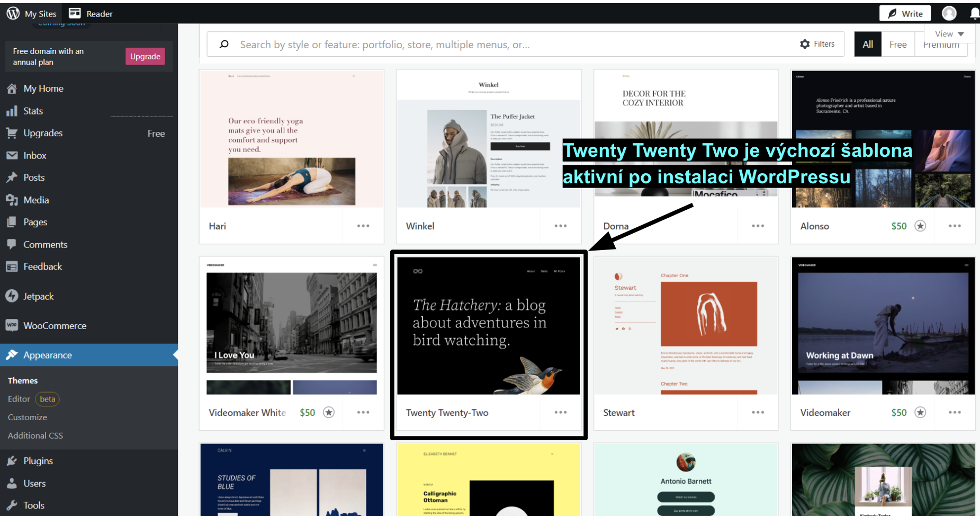Click the Comments bubble icon
The height and width of the screenshot is (516, 980).
[12, 244]
